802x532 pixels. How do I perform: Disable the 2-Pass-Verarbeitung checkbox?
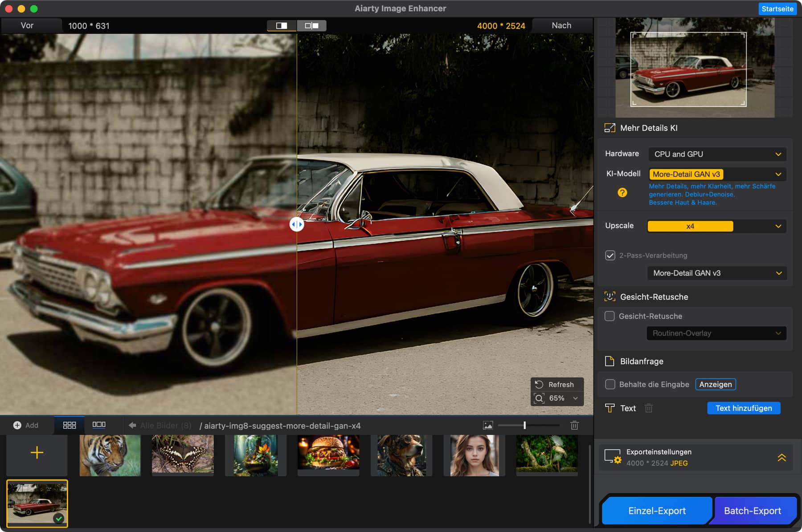tap(610, 256)
